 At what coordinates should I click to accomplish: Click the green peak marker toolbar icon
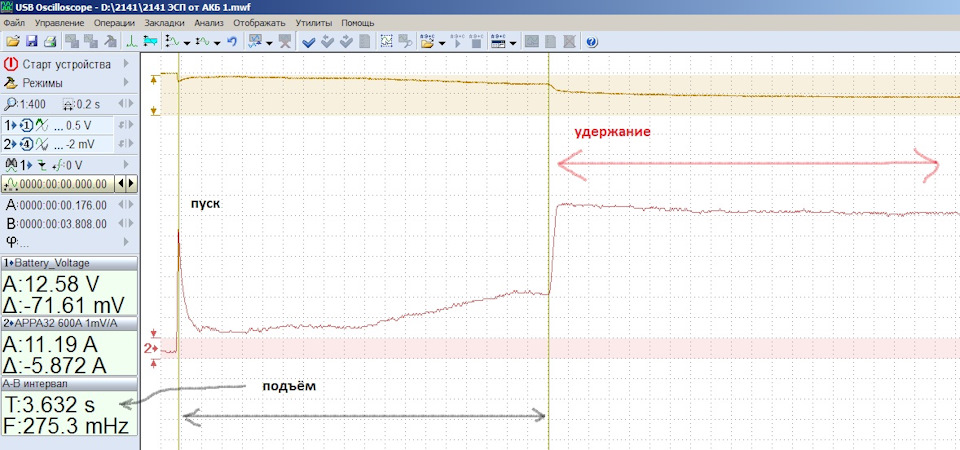point(132,42)
